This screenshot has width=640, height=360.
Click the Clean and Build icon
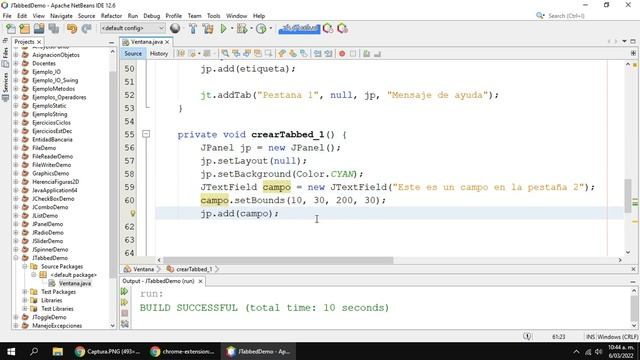pyautogui.click(x=208, y=29)
